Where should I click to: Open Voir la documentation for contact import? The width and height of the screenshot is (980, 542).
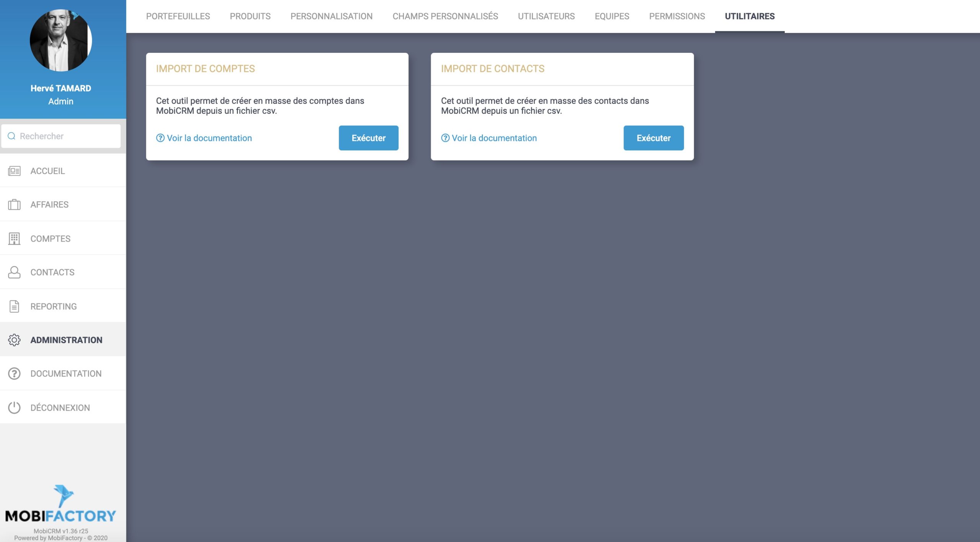[x=494, y=138]
